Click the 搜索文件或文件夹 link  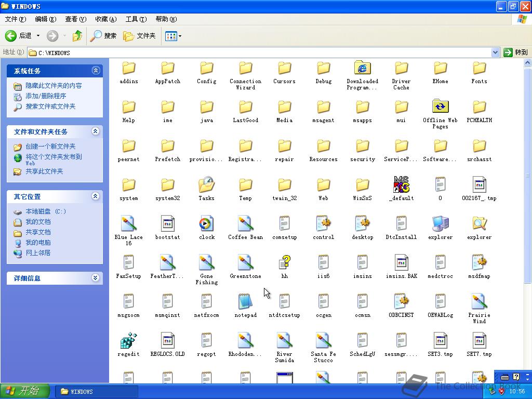(50, 107)
